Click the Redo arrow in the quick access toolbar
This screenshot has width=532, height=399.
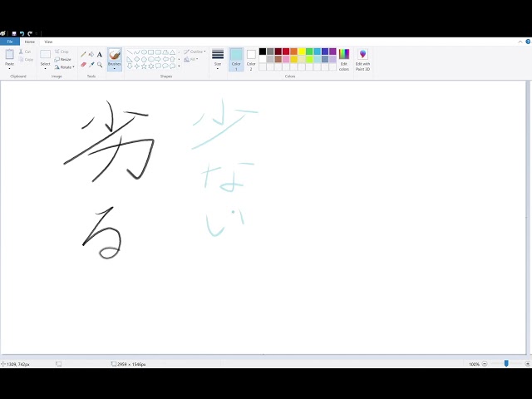pos(30,33)
